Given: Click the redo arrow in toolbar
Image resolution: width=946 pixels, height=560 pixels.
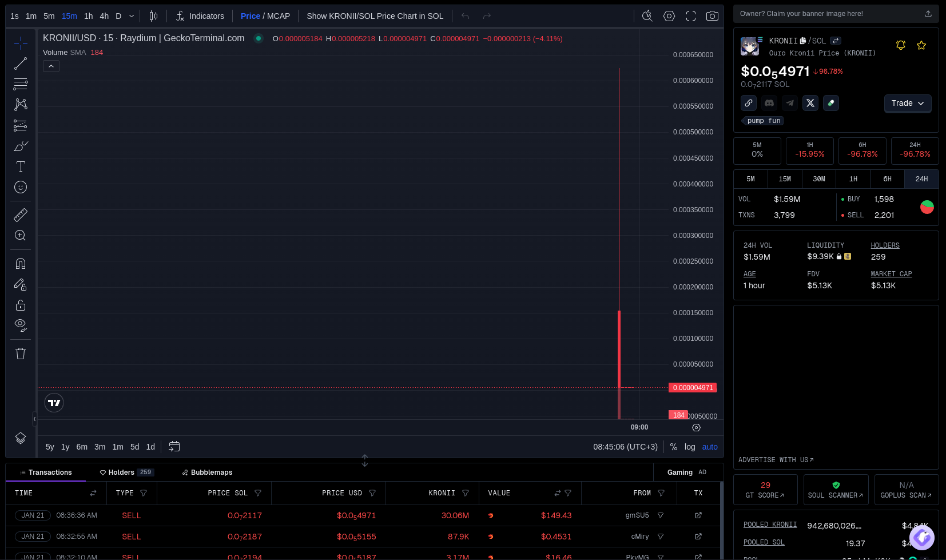Looking at the screenshot, I should (487, 16).
